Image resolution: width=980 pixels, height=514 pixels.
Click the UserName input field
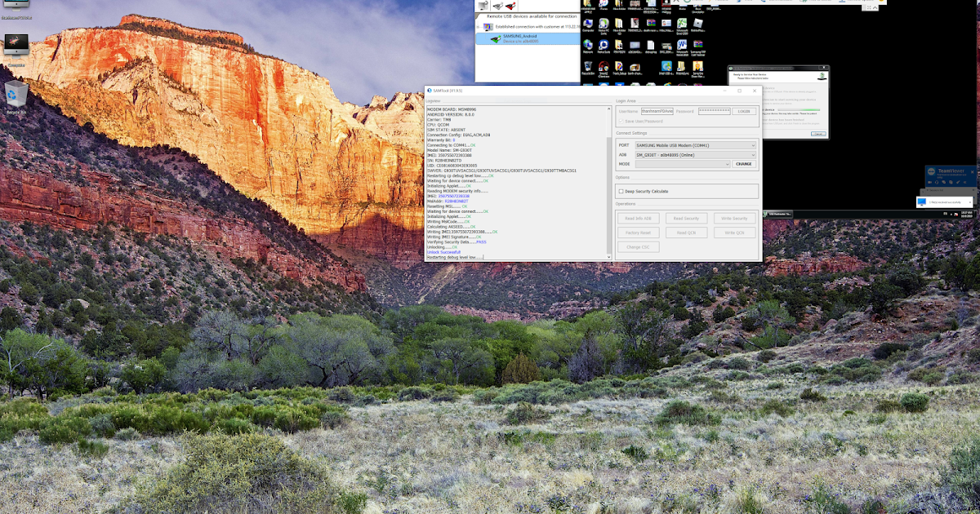[x=657, y=111]
